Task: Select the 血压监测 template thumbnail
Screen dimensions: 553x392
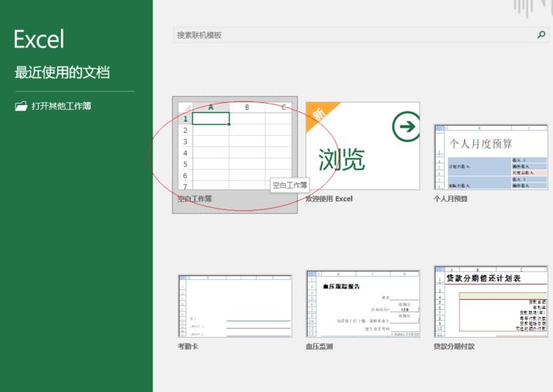Action: [x=363, y=304]
